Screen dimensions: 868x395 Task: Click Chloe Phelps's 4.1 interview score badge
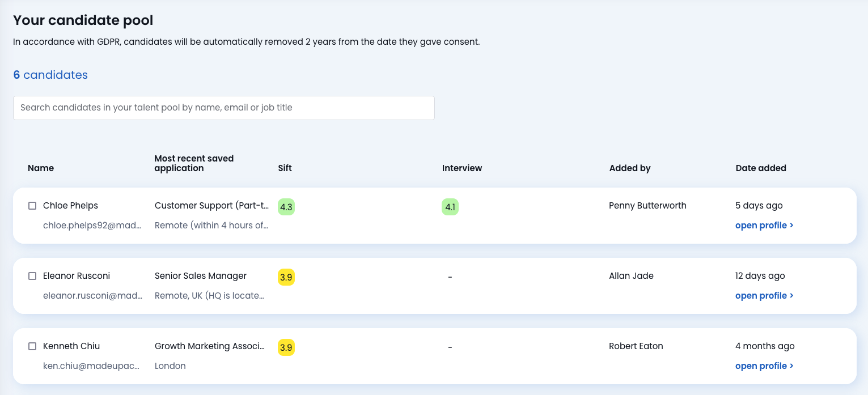pos(450,207)
